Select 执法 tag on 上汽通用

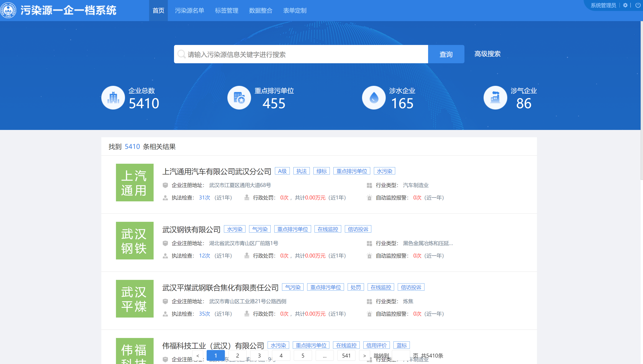[302, 171]
